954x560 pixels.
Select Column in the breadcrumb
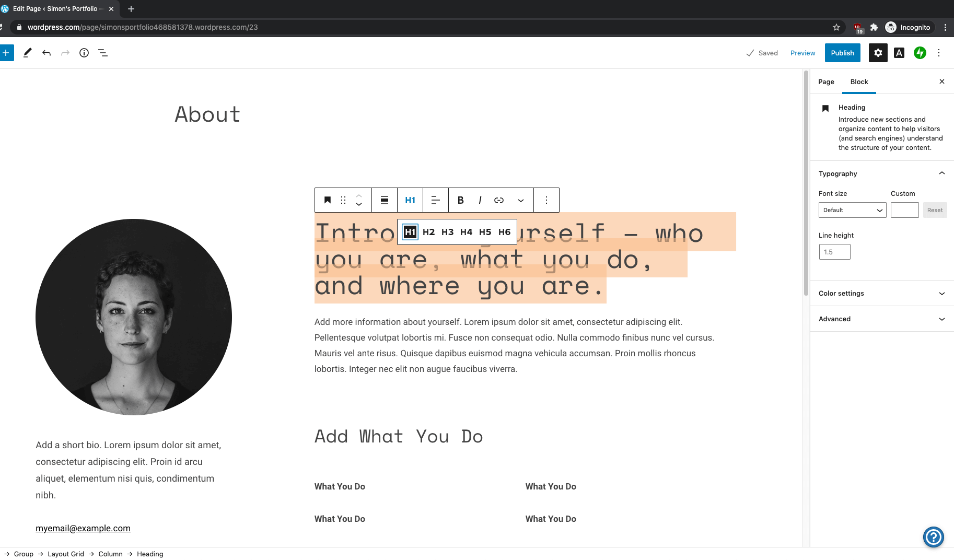110,554
